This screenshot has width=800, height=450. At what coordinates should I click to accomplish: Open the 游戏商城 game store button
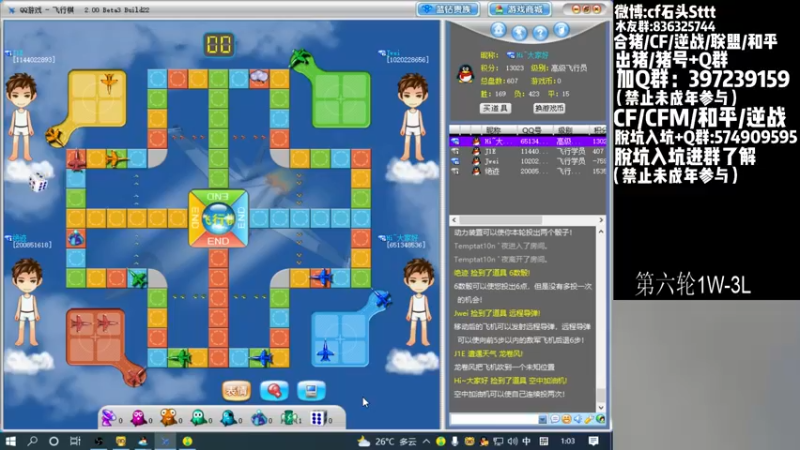[519, 9]
